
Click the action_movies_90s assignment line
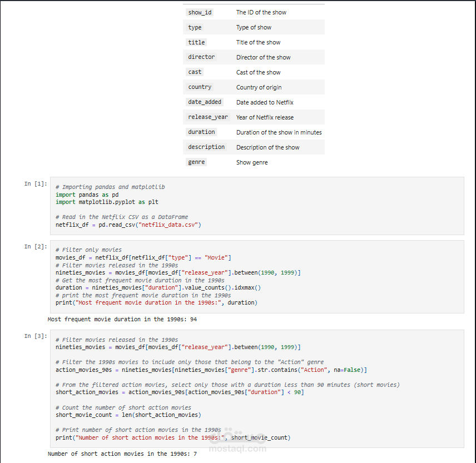tap(211, 370)
